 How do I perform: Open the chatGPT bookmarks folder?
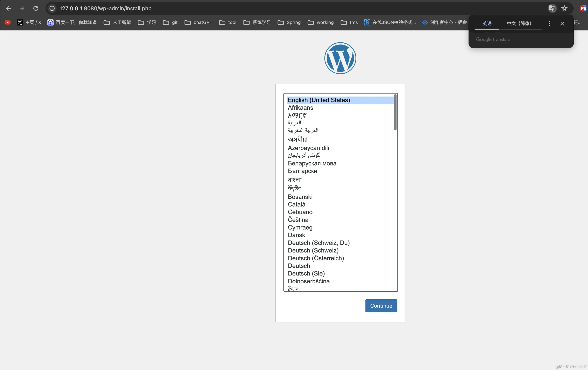(198, 23)
